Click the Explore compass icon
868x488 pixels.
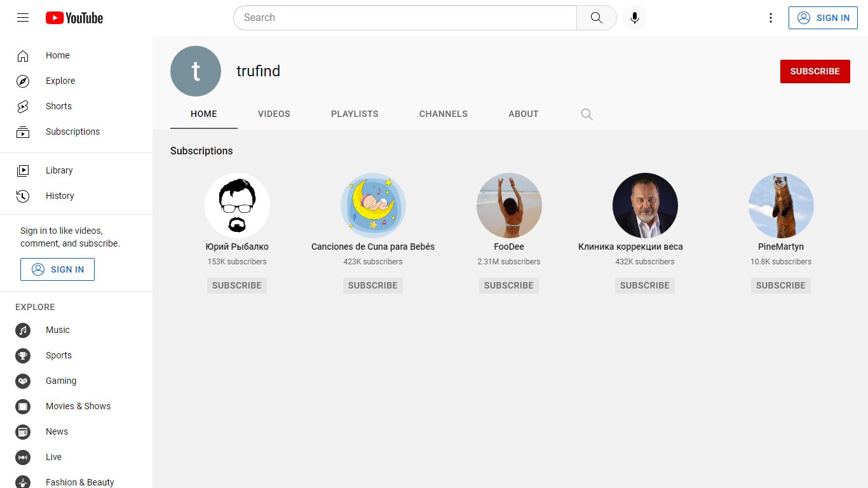(23, 81)
